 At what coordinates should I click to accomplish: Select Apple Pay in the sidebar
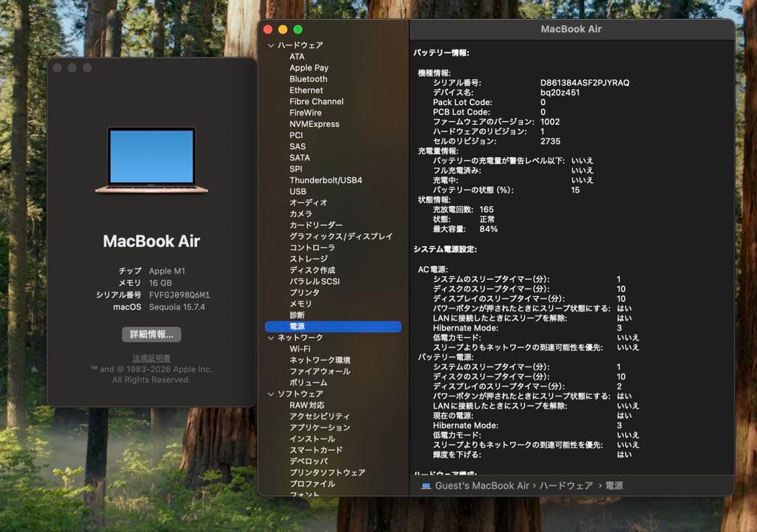(x=309, y=67)
